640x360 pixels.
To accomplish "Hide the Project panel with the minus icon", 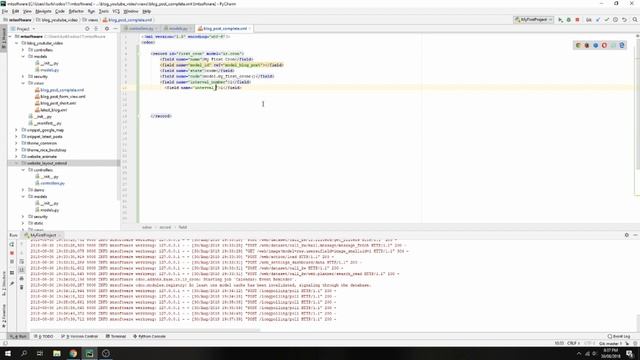I will click(115, 29).
